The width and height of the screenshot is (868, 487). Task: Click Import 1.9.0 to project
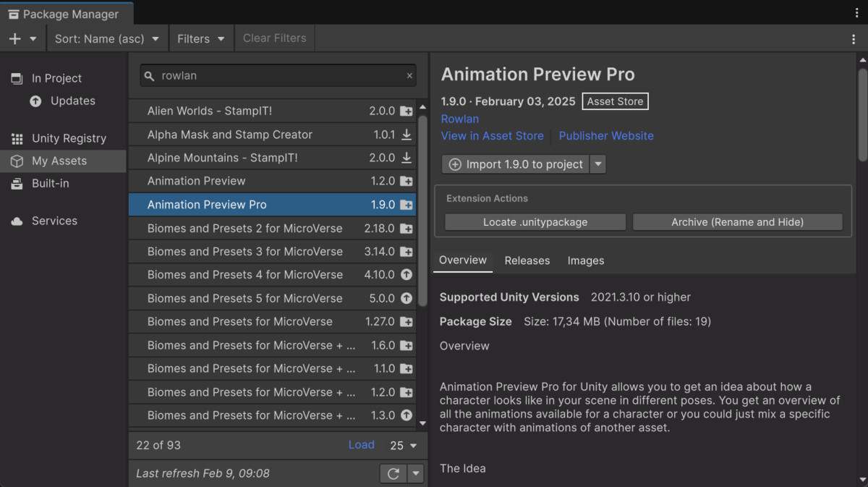(x=516, y=164)
